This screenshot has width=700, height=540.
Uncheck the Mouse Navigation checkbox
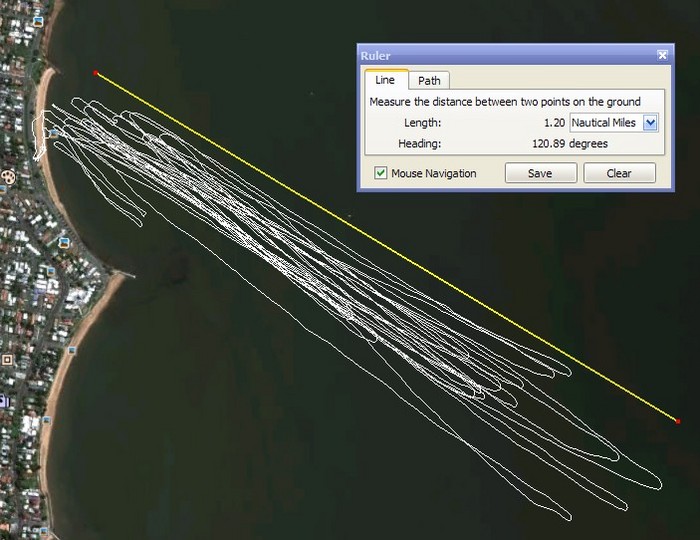pos(381,173)
